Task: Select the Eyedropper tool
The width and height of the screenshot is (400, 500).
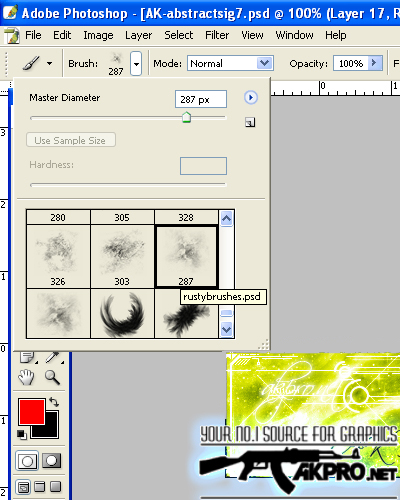Action: coord(53,357)
